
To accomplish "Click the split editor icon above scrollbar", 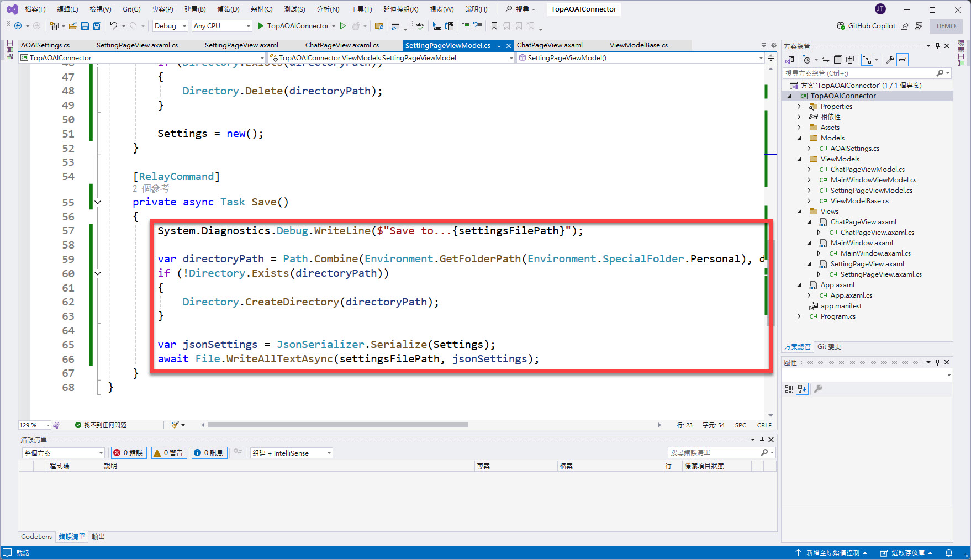I will pyautogui.click(x=771, y=57).
